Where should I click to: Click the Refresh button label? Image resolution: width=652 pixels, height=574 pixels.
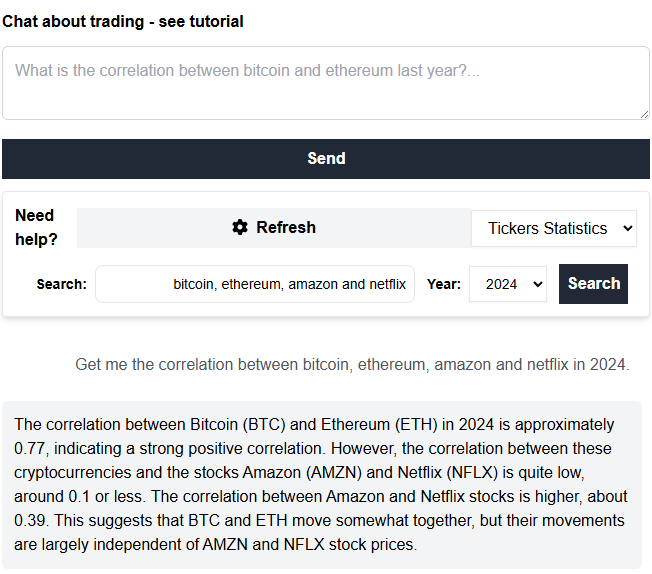click(286, 228)
